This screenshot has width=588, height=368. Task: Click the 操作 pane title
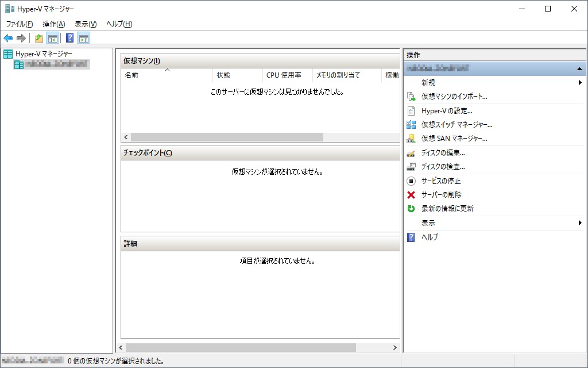pyautogui.click(x=413, y=55)
